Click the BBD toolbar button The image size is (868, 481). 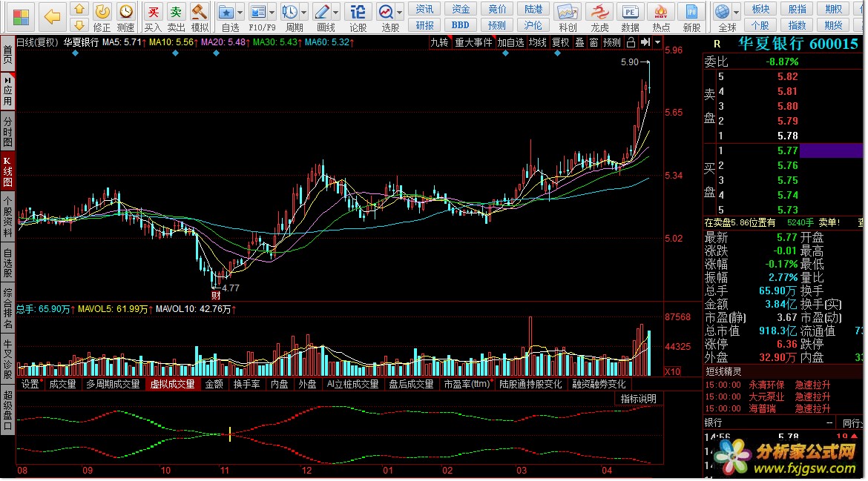pyautogui.click(x=461, y=25)
